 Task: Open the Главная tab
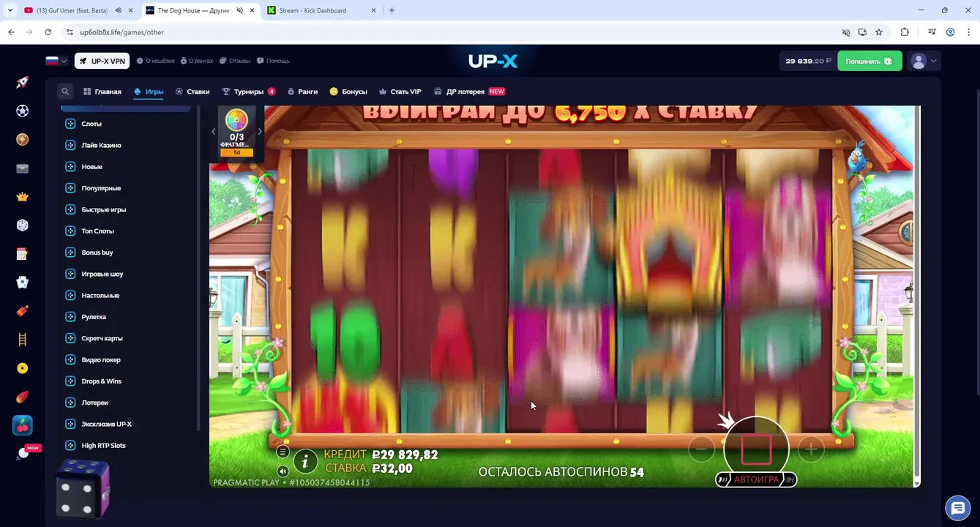click(x=102, y=91)
